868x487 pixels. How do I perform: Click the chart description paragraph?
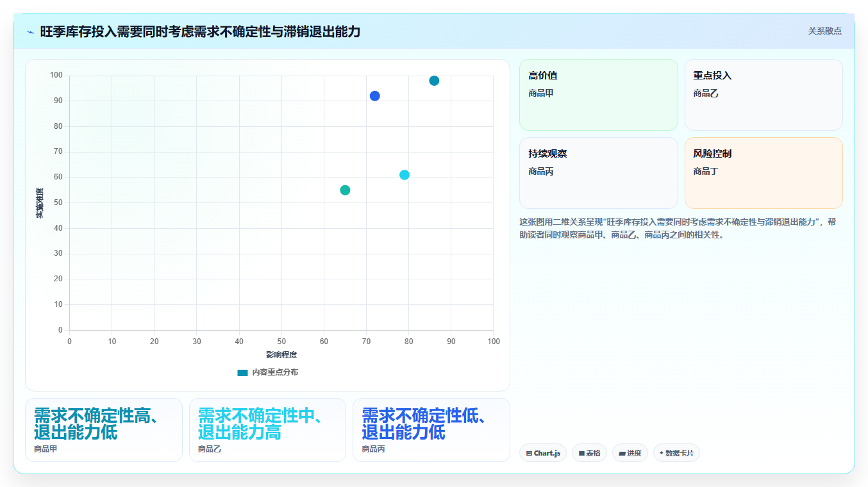(x=678, y=228)
